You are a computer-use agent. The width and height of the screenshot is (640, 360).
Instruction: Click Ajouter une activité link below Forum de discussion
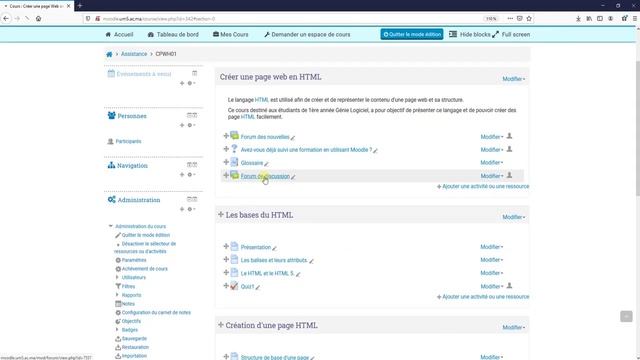(483, 187)
